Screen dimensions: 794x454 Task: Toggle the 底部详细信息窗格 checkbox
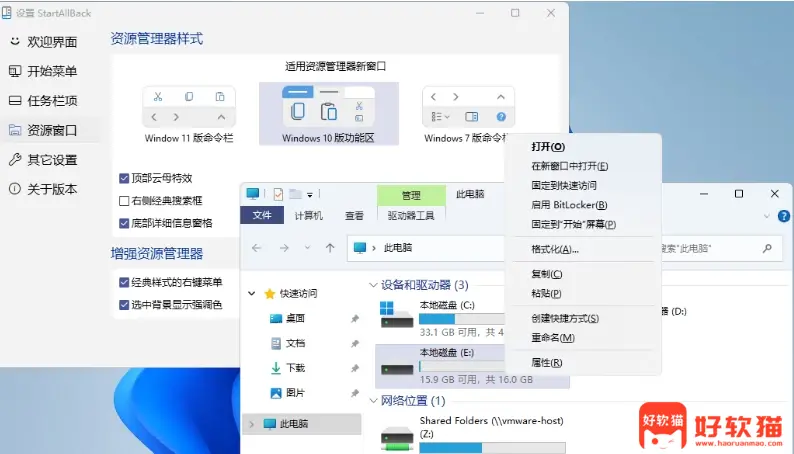click(124, 223)
